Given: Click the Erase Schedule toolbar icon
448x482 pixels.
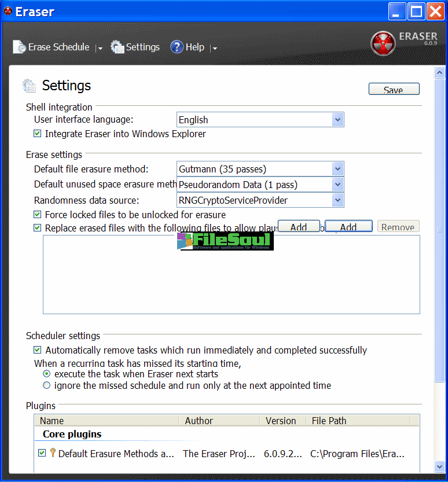Looking at the screenshot, I should pyautogui.click(x=20, y=47).
